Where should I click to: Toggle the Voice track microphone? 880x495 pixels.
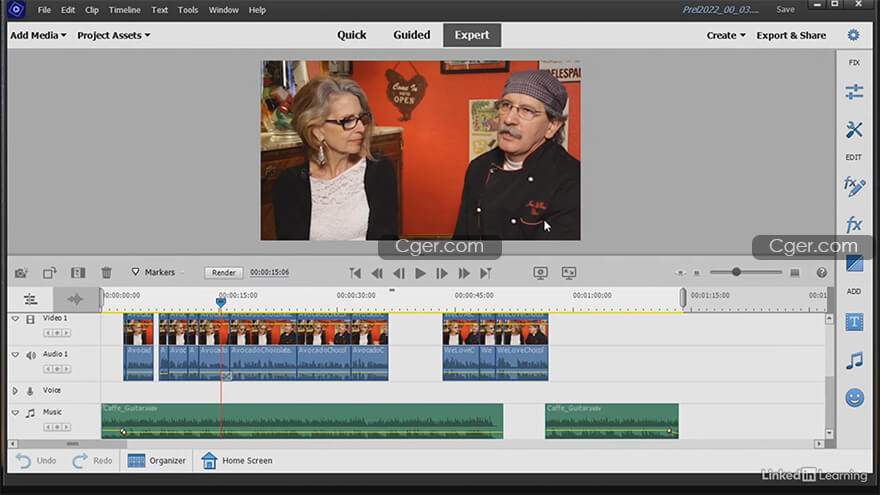click(30, 391)
